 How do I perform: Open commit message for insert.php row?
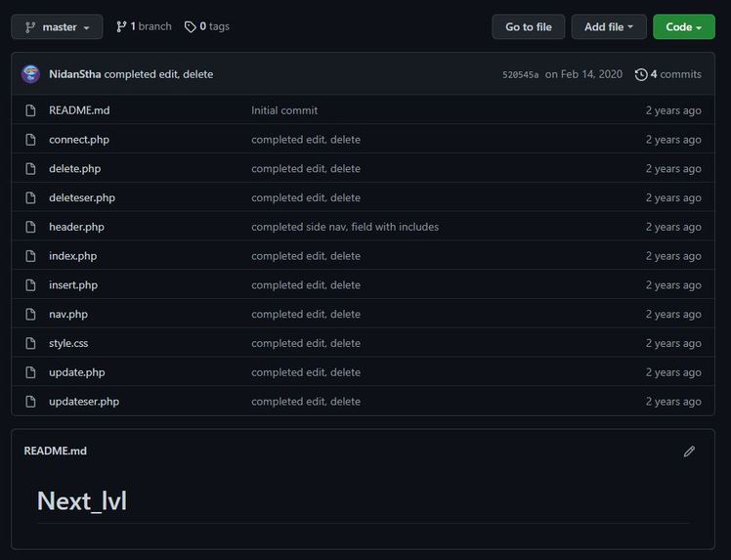[x=306, y=285]
